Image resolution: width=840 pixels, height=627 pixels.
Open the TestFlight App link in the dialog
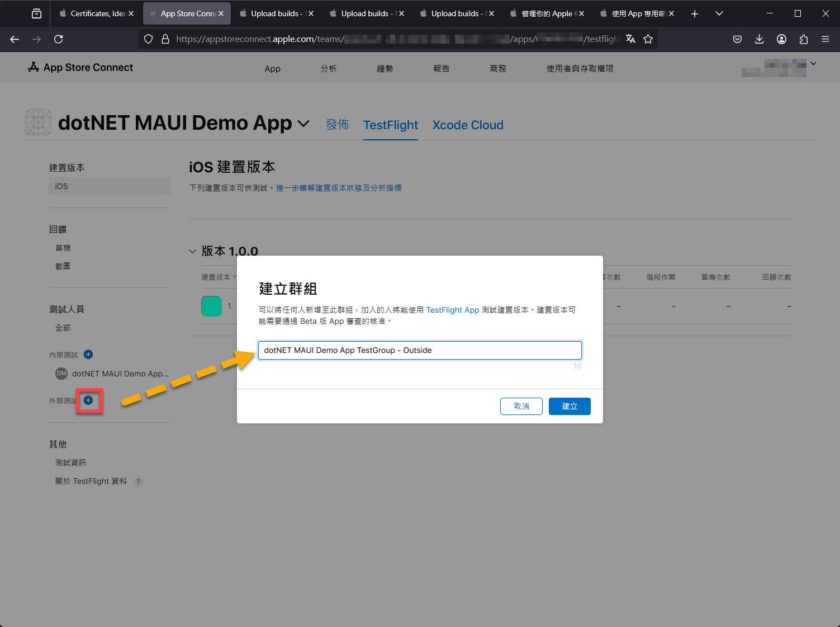coord(453,310)
